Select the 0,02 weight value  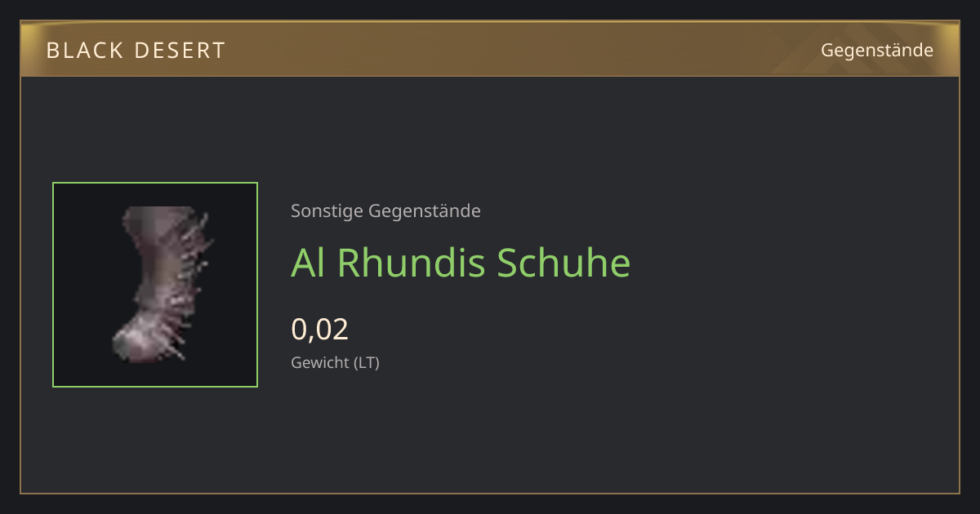pyautogui.click(x=319, y=330)
